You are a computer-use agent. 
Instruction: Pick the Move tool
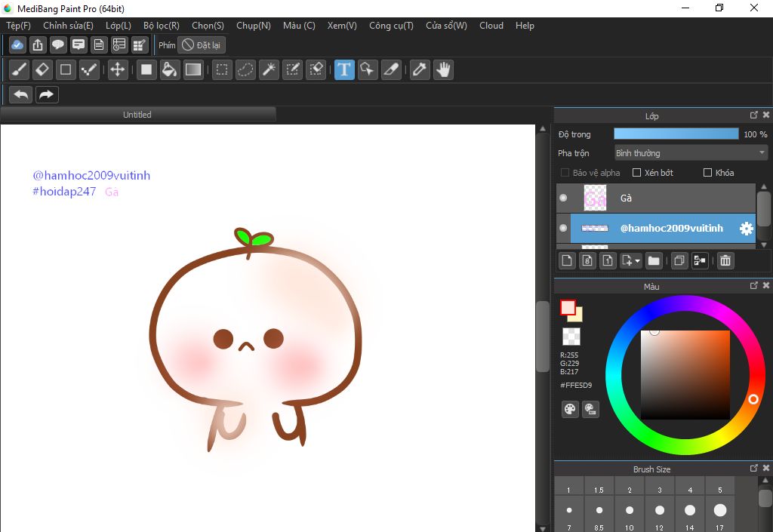point(117,70)
